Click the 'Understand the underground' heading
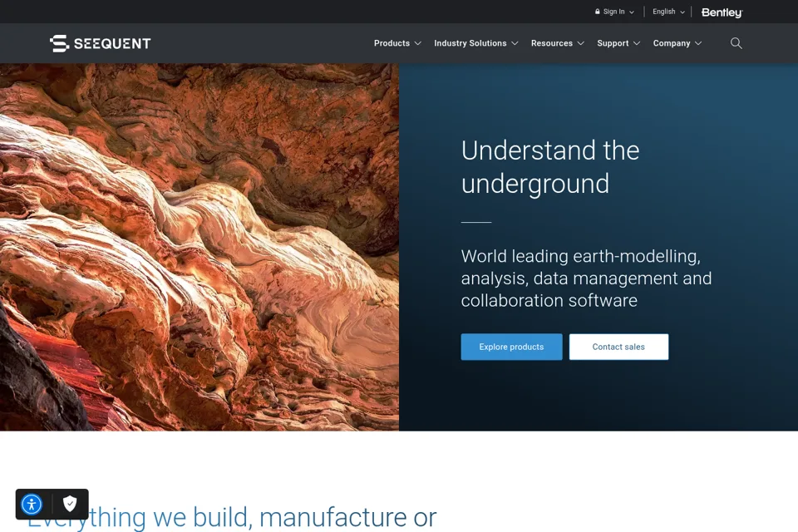 coord(550,167)
